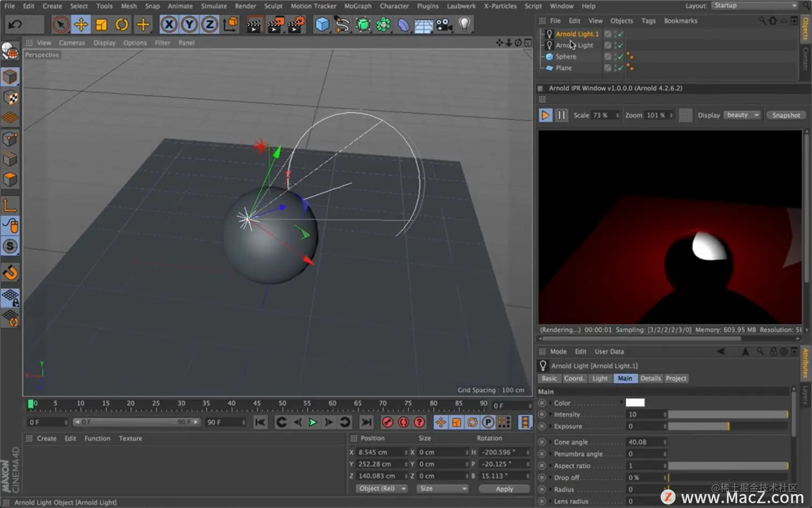The height and width of the screenshot is (508, 812).
Task: Toggle the Enable Axis L-shaped icon
Action: coord(10,205)
